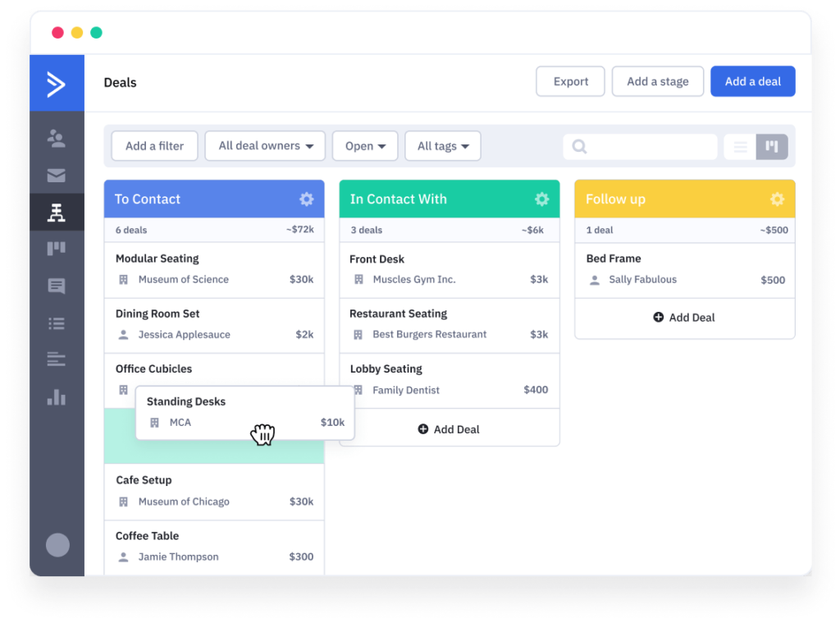This screenshot has width=840, height=623.
Task: Switch to kanban view layout
Action: pyautogui.click(x=772, y=146)
